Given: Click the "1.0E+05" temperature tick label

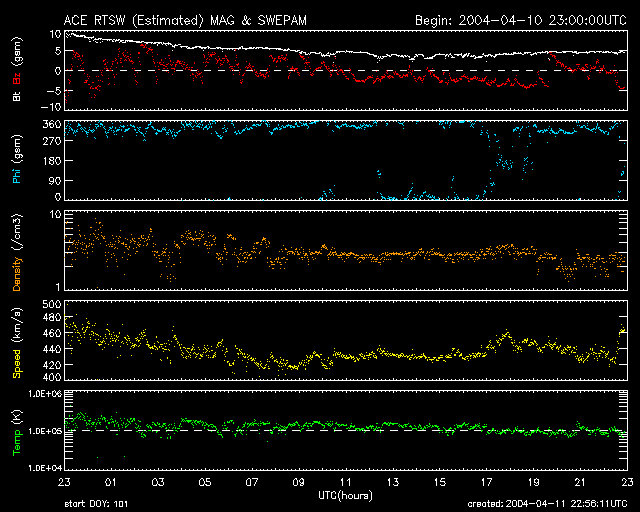Looking at the screenshot, I should tap(45, 431).
